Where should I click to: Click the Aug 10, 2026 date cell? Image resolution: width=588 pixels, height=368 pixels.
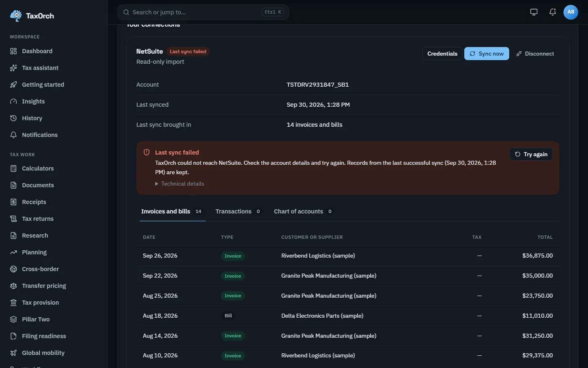click(x=160, y=355)
